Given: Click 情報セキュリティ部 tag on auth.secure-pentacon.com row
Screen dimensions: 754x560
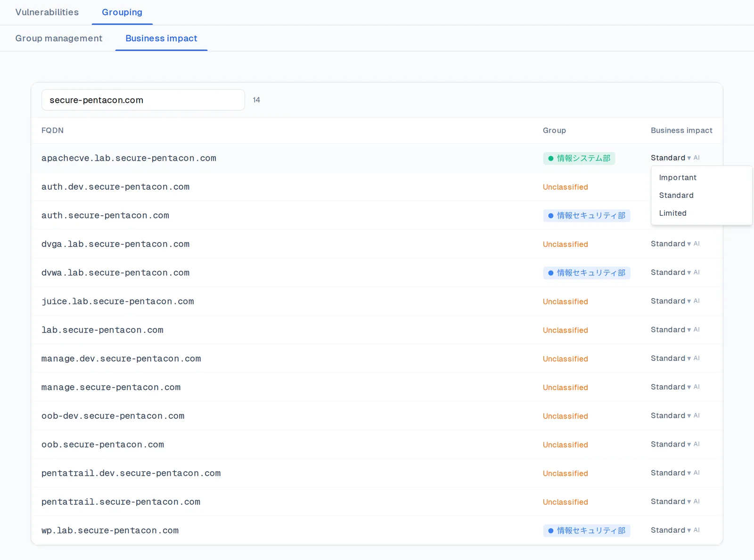Looking at the screenshot, I should pyautogui.click(x=587, y=216).
